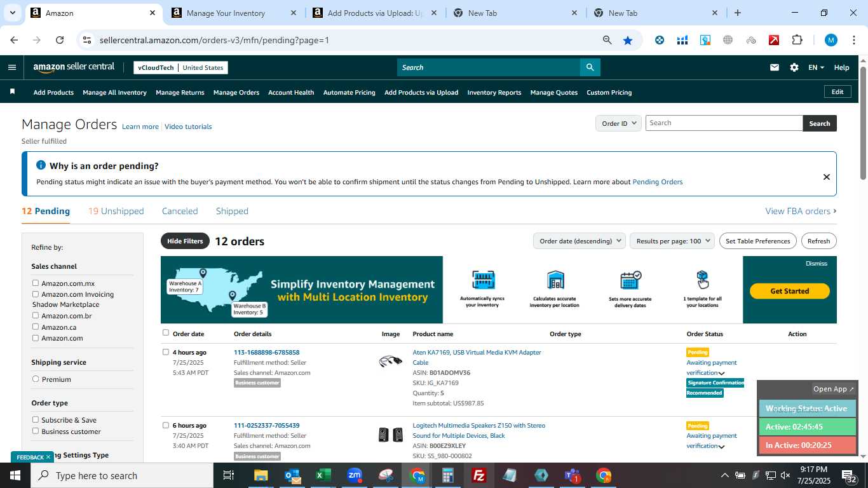Bookmark this page with the star icon
This screenshot has height=488, width=868.
[x=628, y=40]
